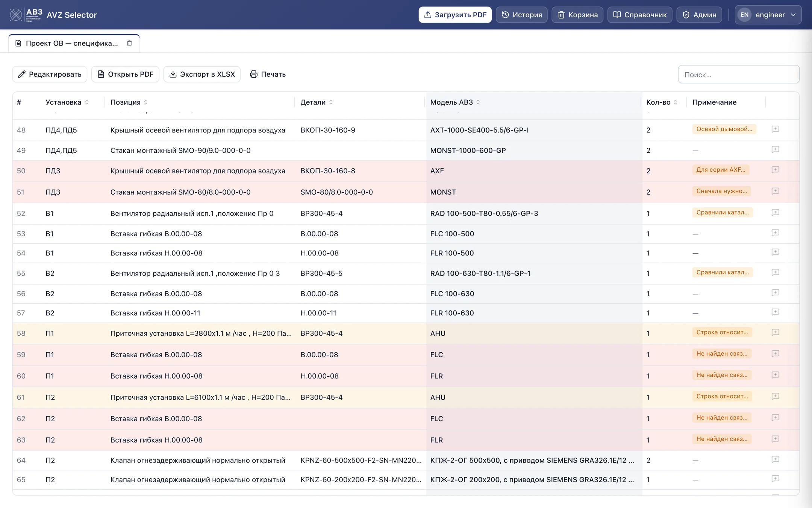Add note icon for row 49
Image resolution: width=812 pixels, height=508 pixels.
pos(775,149)
